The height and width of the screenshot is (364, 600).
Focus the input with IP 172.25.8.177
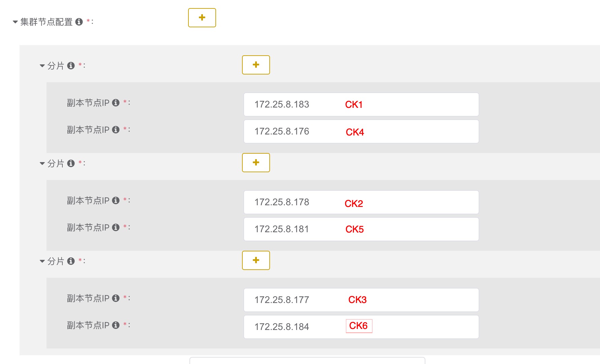[x=361, y=300]
